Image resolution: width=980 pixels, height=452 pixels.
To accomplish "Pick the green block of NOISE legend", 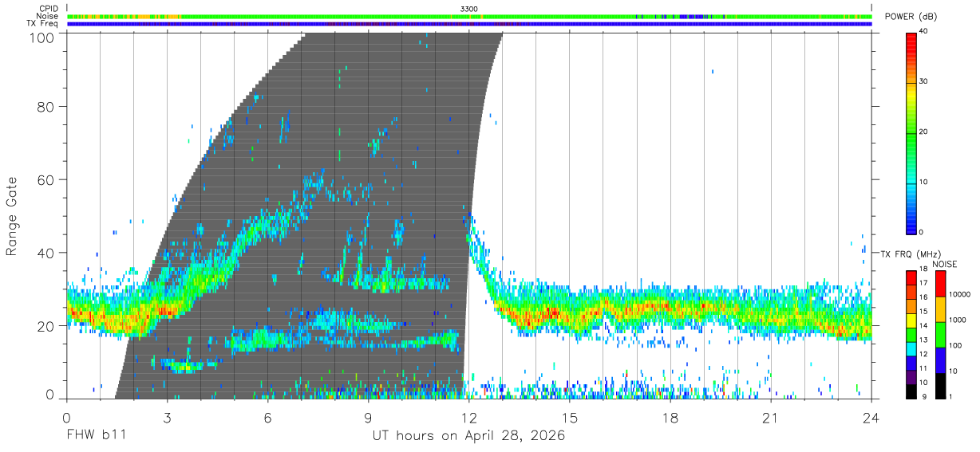I will [x=940, y=335].
